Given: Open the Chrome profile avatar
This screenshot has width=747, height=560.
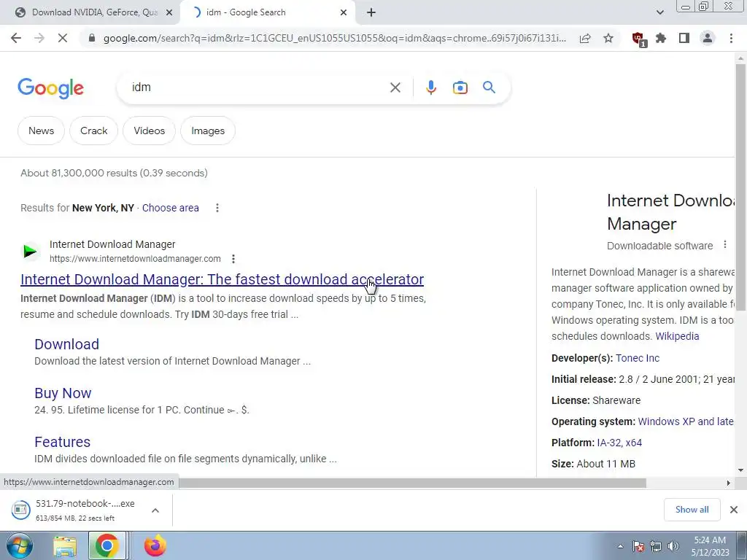Looking at the screenshot, I should coord(708,38).
